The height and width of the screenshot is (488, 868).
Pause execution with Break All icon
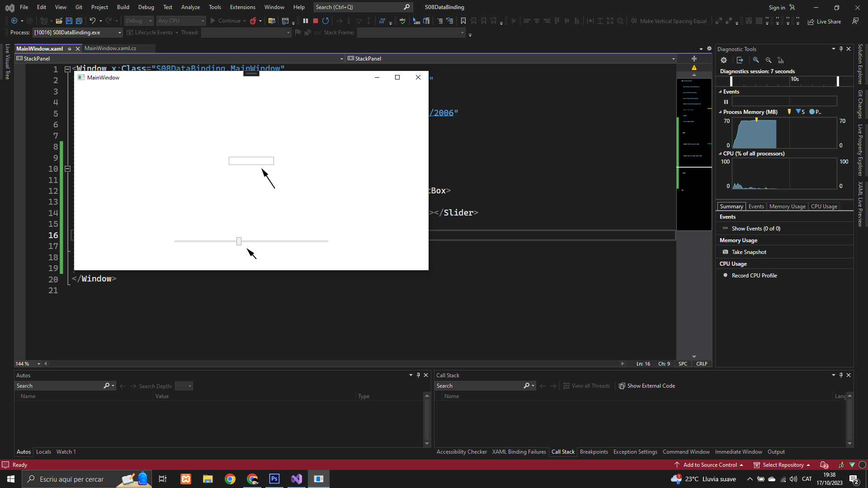click(x=306, y=21)
